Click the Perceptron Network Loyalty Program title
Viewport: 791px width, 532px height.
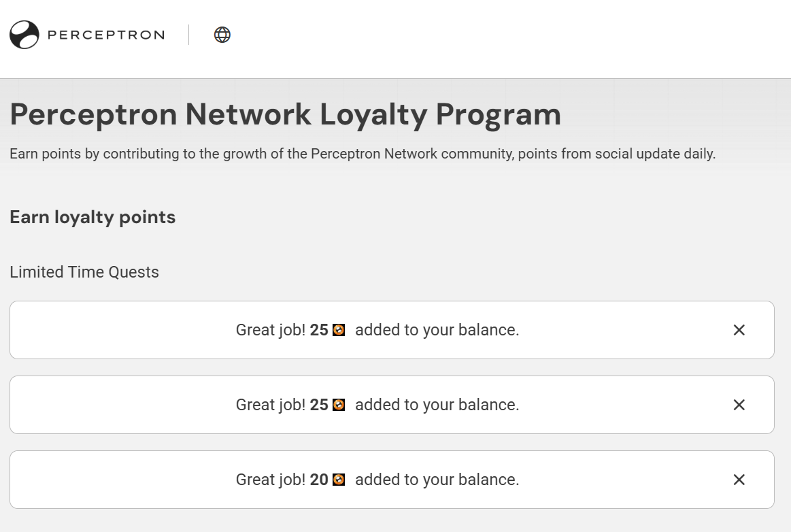pyautogui.click(x=286, y=114)
